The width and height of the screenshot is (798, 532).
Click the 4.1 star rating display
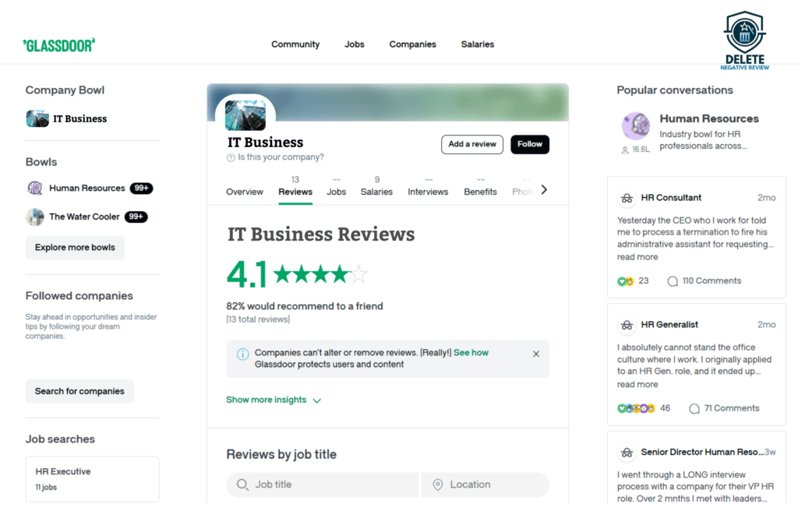296,274
